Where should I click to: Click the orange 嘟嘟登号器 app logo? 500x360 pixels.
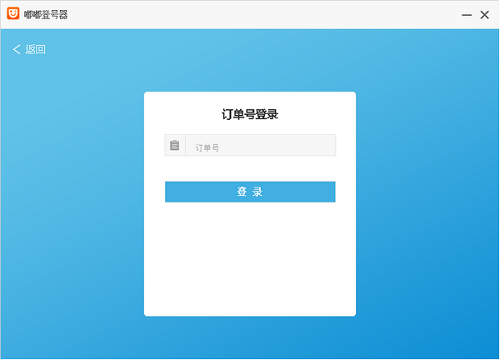pos(13,14)
